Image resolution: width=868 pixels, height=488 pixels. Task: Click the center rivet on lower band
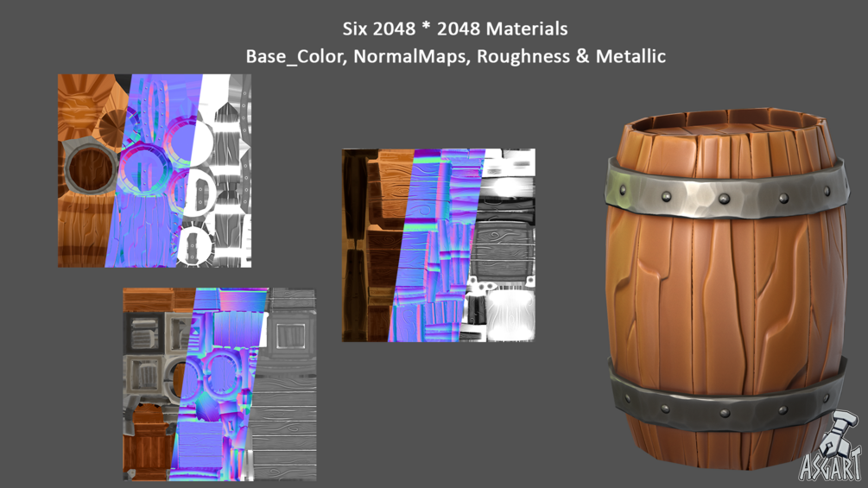(724, 414)
